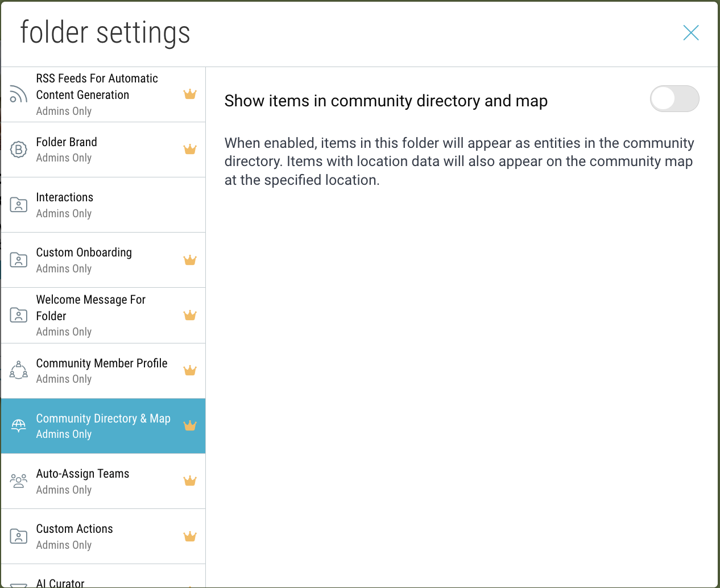Toggle show items in community directory and map
Viewport: 720px width, 588px height.
675,99
